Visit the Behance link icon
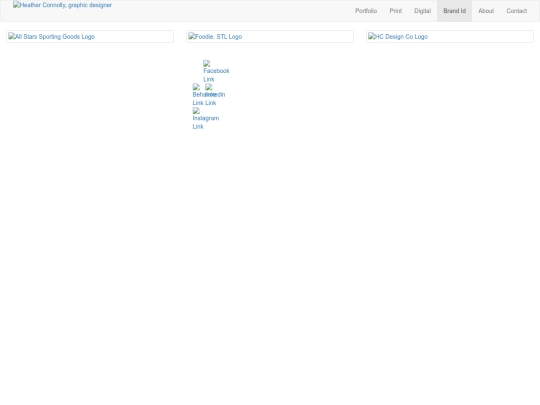 point(198,95)
